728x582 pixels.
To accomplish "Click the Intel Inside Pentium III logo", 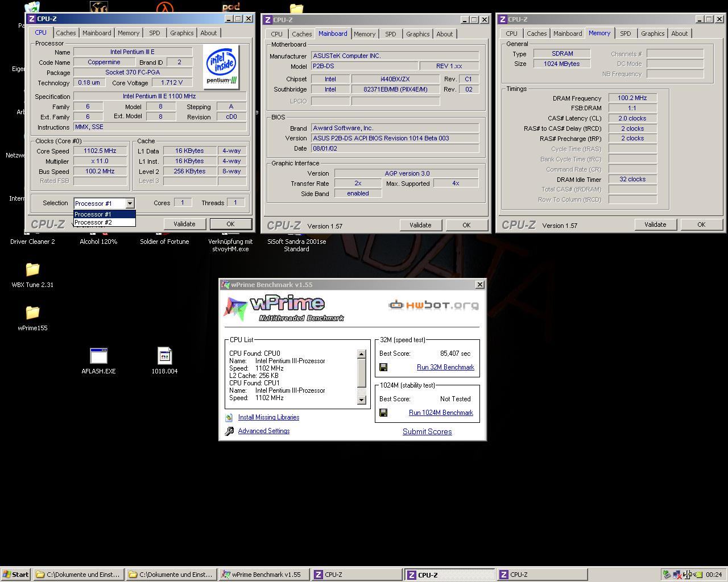I will [x=221, y=66].
